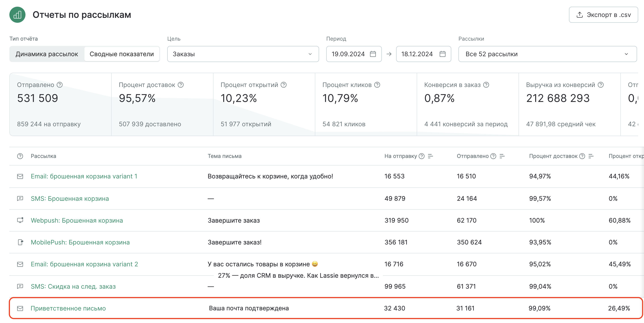644x323 pixels.
Task: Click the help icon on the Процент доставок column header
Action: (x=582, y=156)
